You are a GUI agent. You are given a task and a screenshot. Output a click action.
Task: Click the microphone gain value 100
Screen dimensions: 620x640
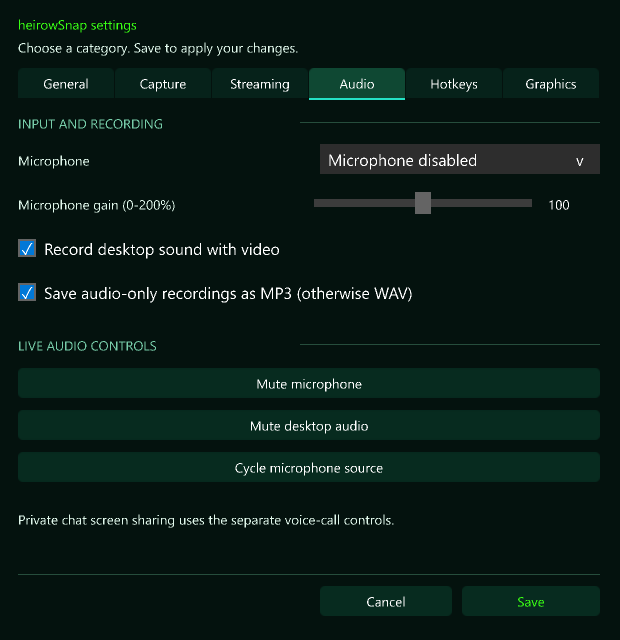[x=559, y=205]
